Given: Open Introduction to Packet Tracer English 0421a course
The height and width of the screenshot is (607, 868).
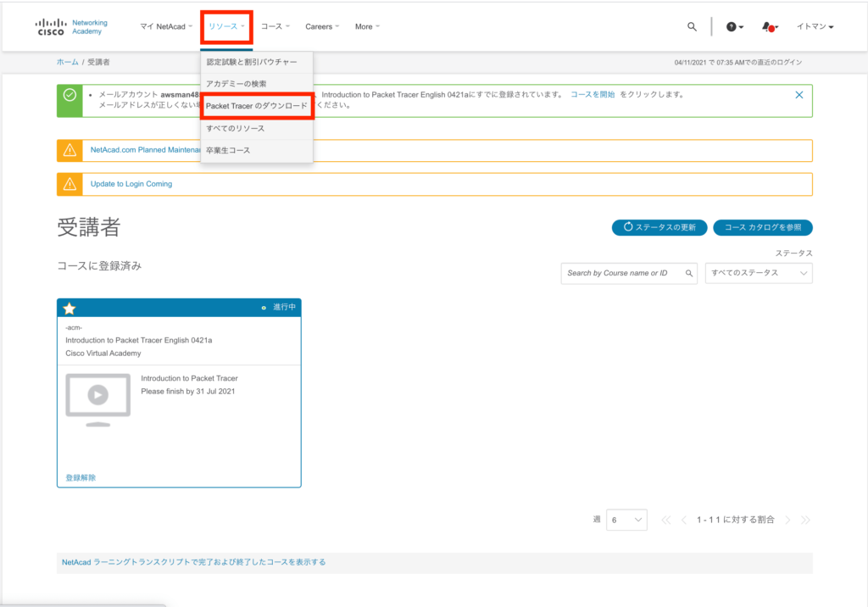Looking at the screenshot, I should click(139, 340).
